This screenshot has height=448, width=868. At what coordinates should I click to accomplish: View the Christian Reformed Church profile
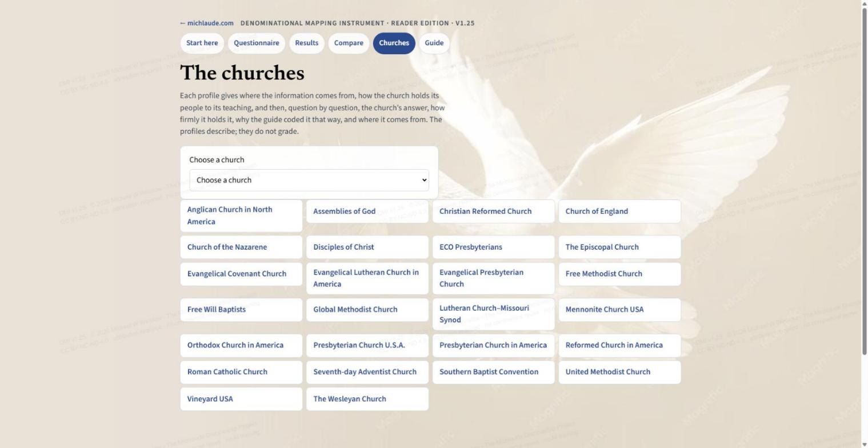(494, 211)
